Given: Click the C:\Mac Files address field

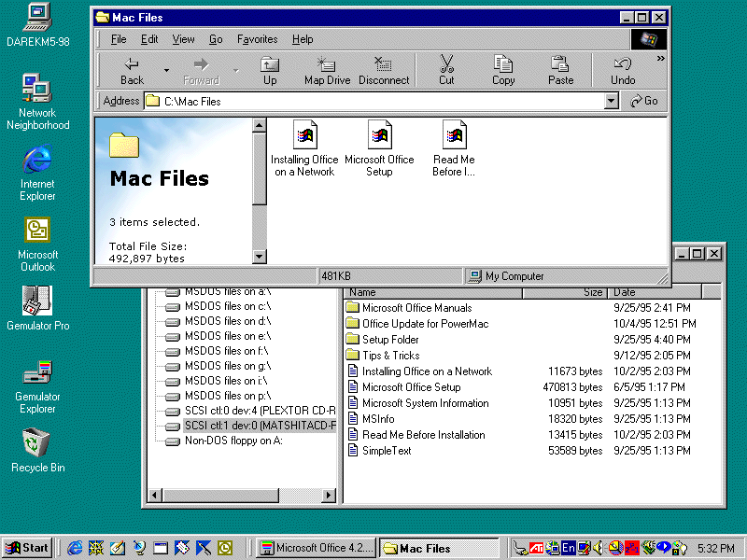Looking at the screenshot, I should pos(374,101).
